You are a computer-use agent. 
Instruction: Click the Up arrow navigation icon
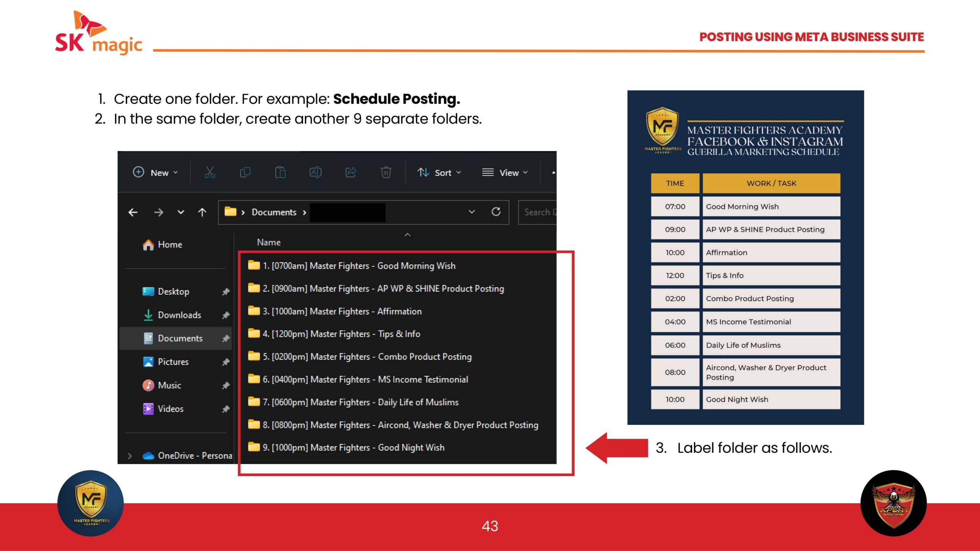[202, 212]
